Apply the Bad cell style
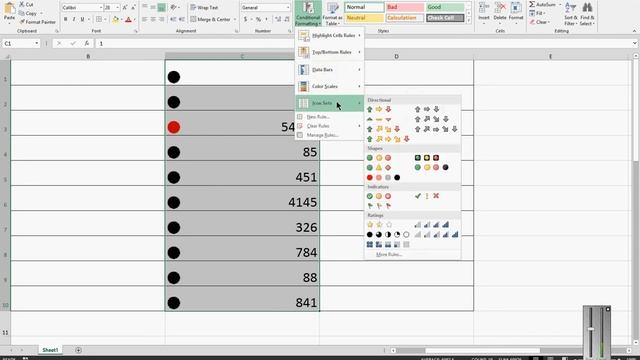Image resolution: width=640 pixels, height=360 pixels. click(405, 7)
